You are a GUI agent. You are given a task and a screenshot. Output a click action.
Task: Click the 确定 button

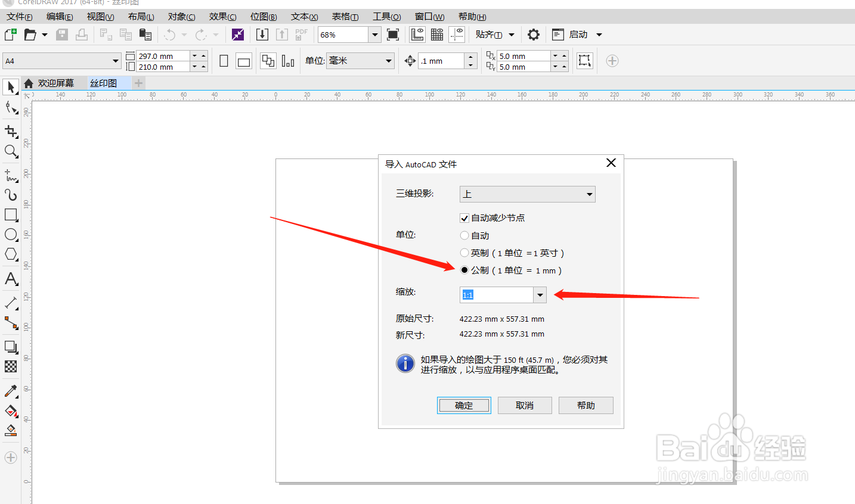click(464, 405)
